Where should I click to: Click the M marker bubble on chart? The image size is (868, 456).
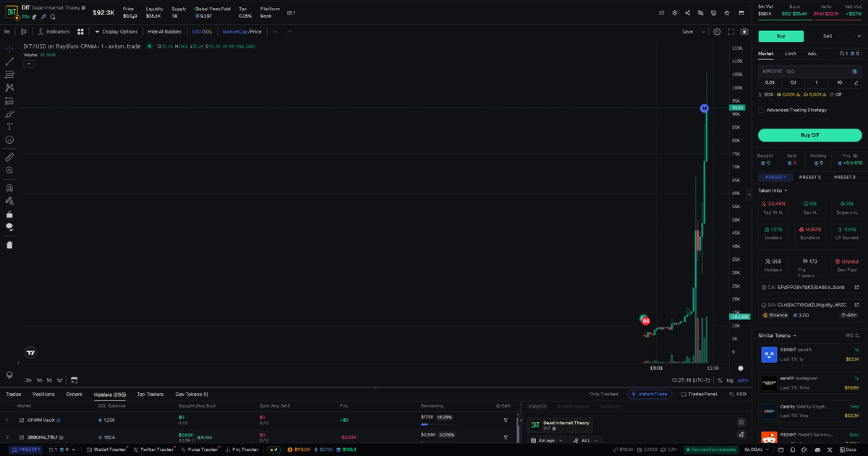click(x=704, y=108)
